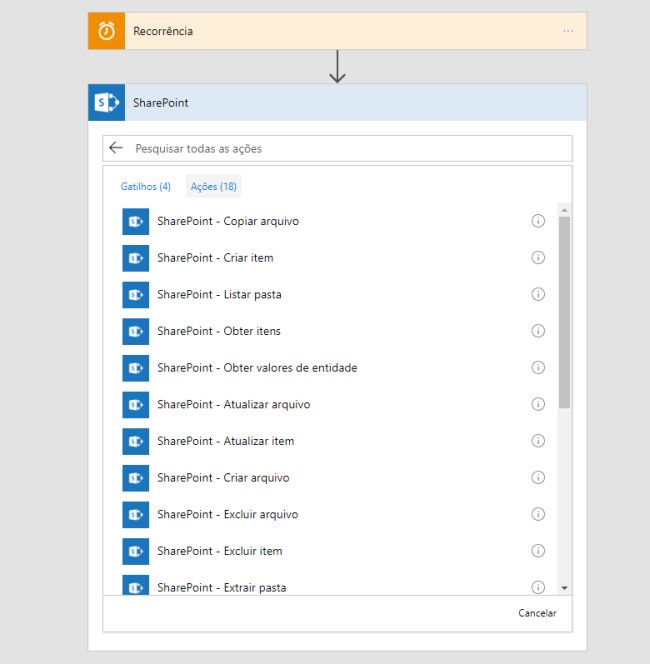Show info for Criar arquivo action
Viewport: 650px width, 664px height.
coord(538,477)
